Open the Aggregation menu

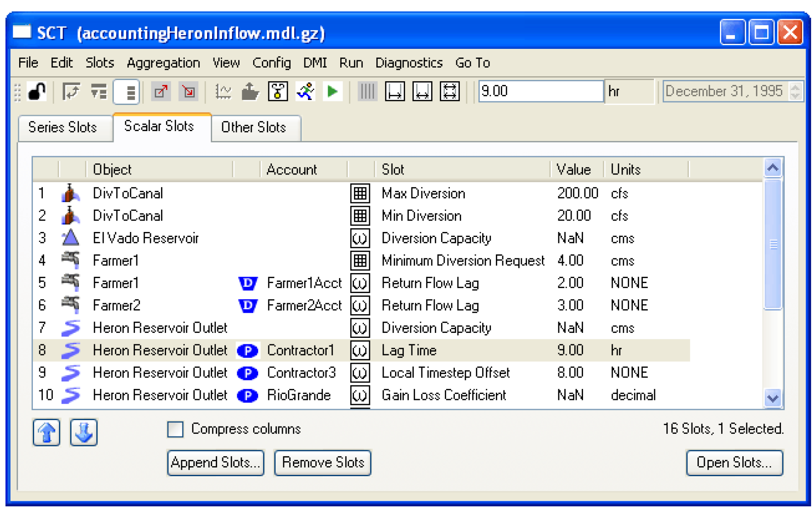[163, 63]
